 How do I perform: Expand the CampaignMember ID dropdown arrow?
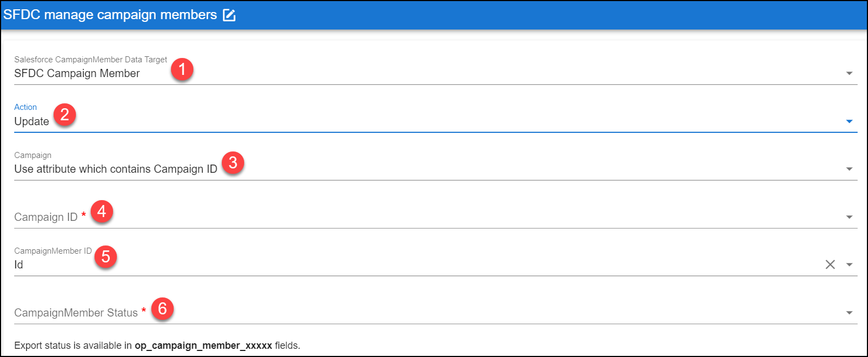(x=849, y=265)
